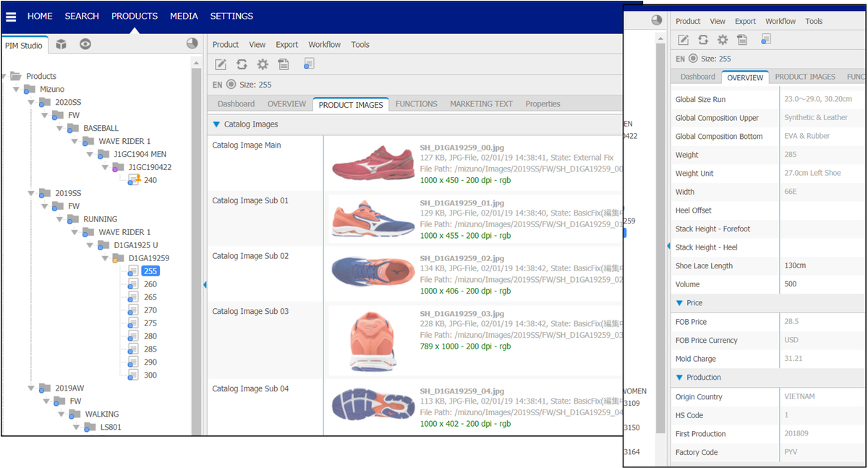
Task: Open the Workflow menu in PRODUCT IMAGES window
Action: tap(324, 45)
